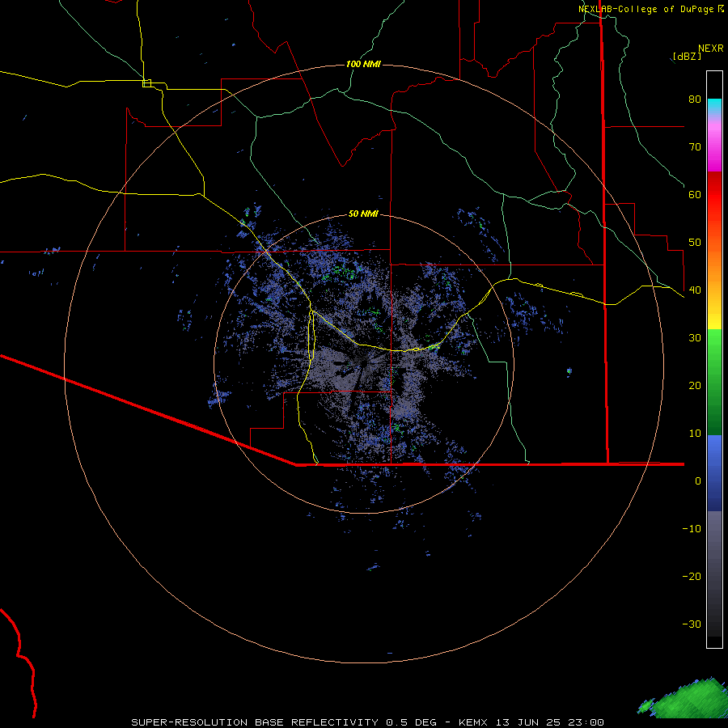Image resolution: width=728 pixels, height=728 pixels.
Task: Click the 100 NMI range ring label
Action: pyautogui.click(x=363, y=64)
